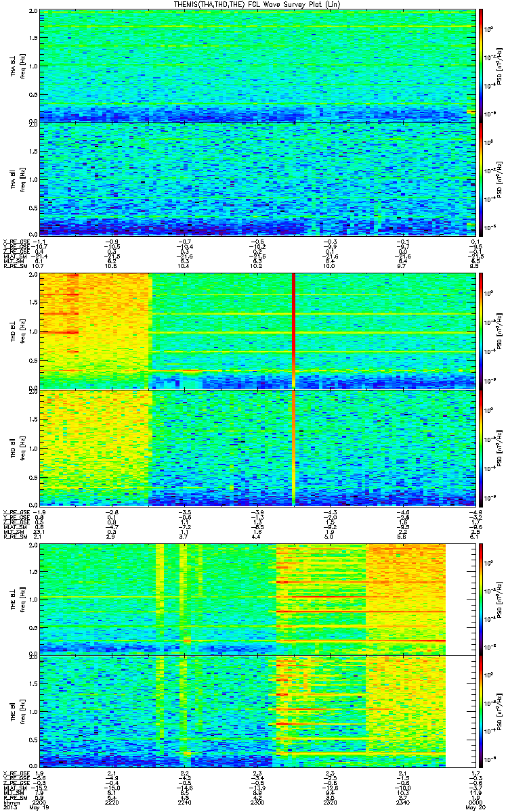508x812 pixels.
Task: Click R_RE_SM row label under THA panels
Action: click(x=16, y=267)
